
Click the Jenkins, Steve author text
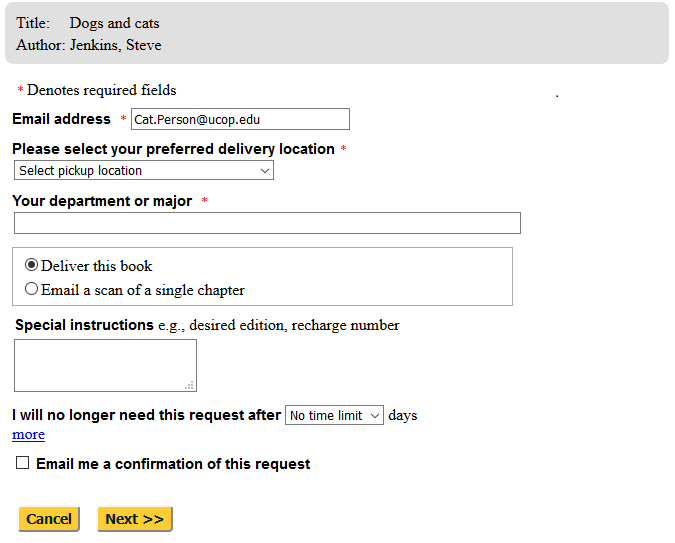pyautogui.click(x=116, y=45)
